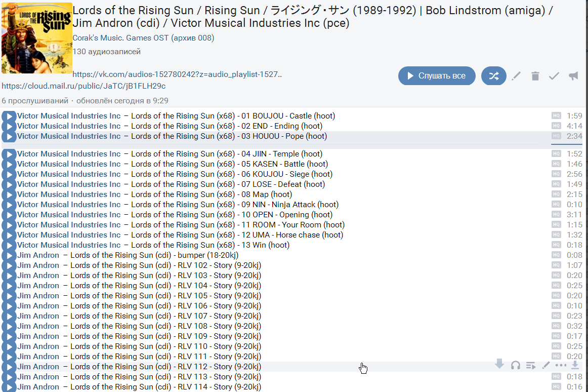Viewport: 588px width, 392px height.
Task: Click the checkmark icon in playlist header
Action: point(554,76)
